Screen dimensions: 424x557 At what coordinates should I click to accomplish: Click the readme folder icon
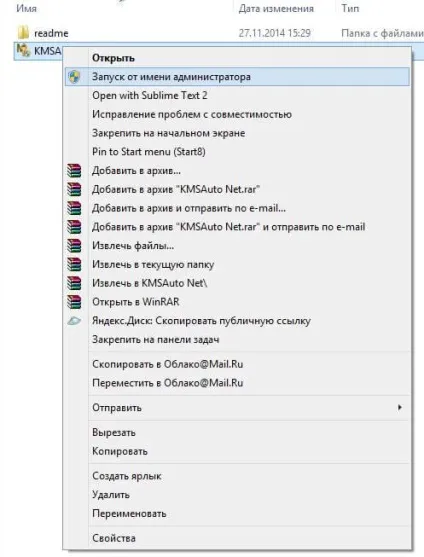coord(23,33)
